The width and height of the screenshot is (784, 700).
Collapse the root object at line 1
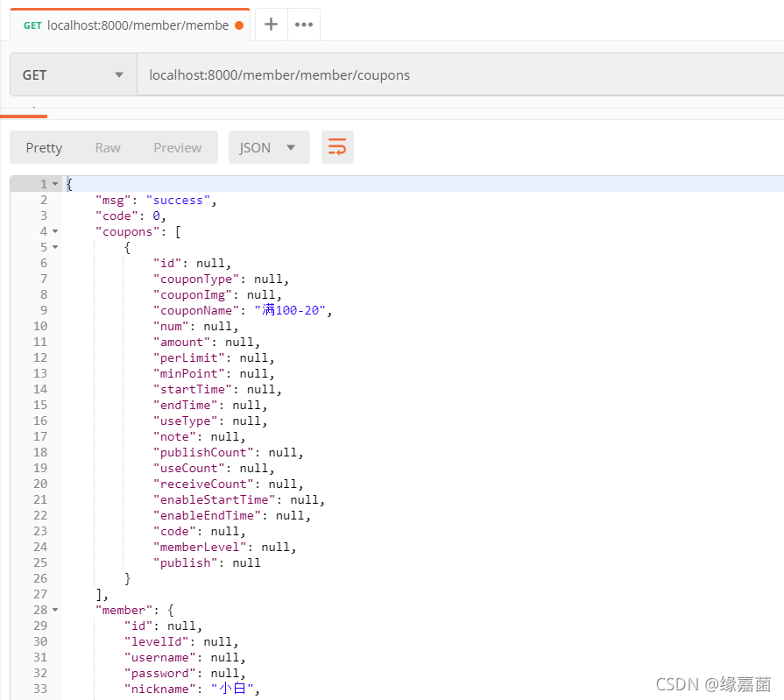55,184
